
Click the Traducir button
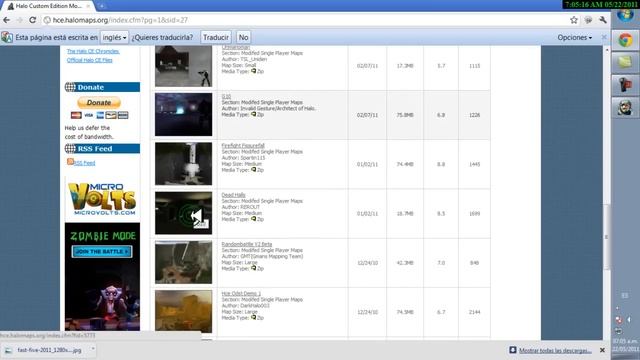[x=216, y=37]
